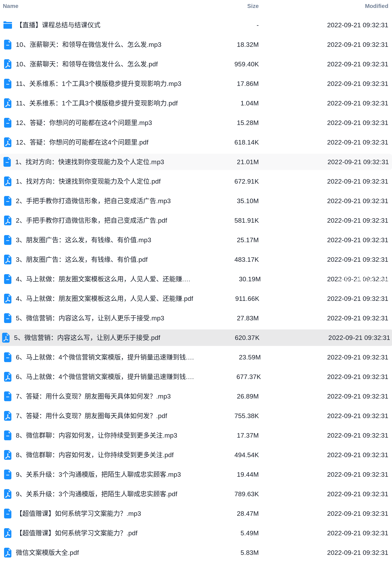
Task: Click the PDF icon for 1、找对方向 pdf
Action: click(x=8, y=181)
